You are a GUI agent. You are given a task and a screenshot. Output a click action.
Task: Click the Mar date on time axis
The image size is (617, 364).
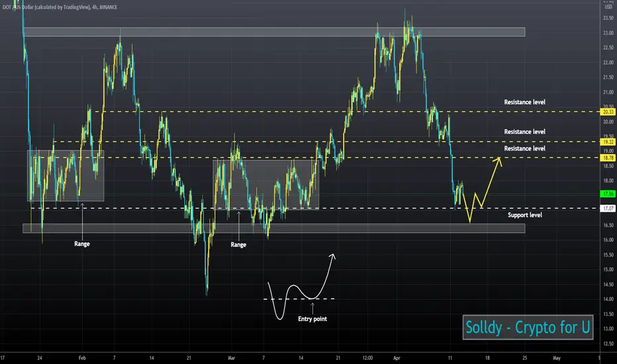pos(232,358)
